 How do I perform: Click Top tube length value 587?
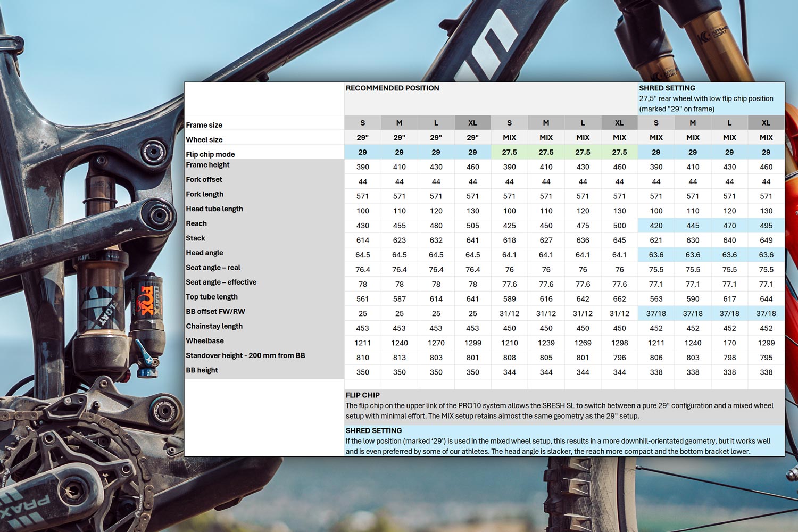click(x=400, y=299)
